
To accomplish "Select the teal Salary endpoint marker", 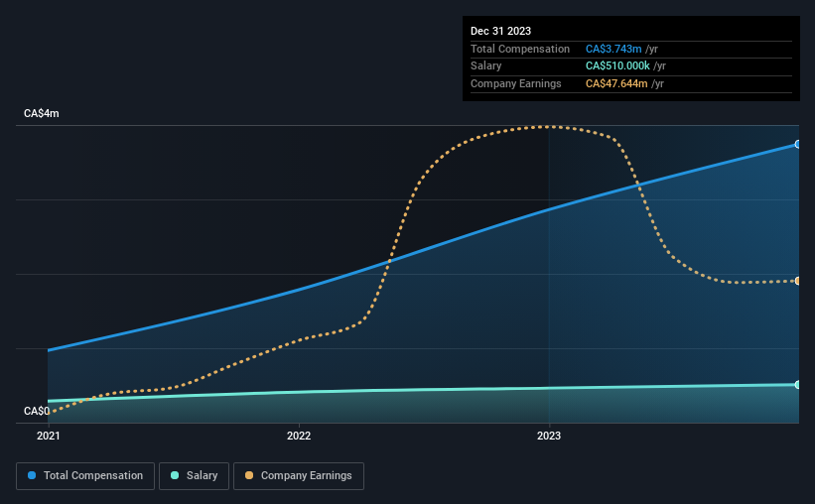I will pos(798,385).
